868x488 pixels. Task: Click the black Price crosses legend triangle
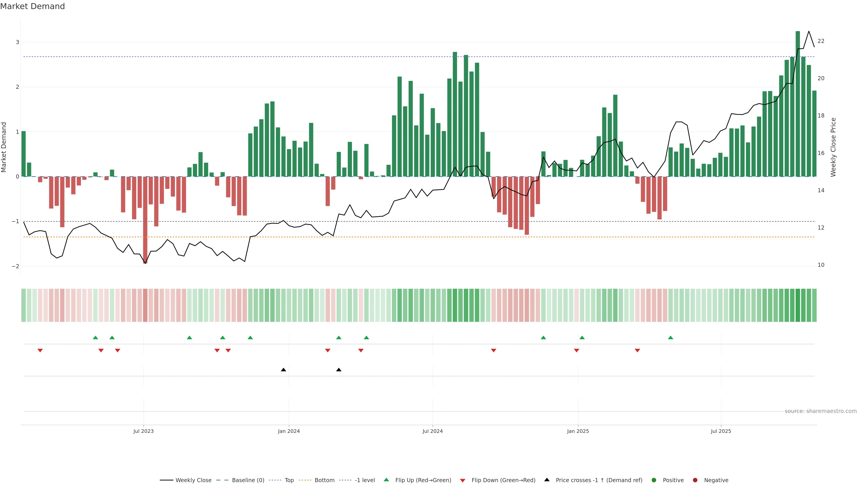(547, 480)
